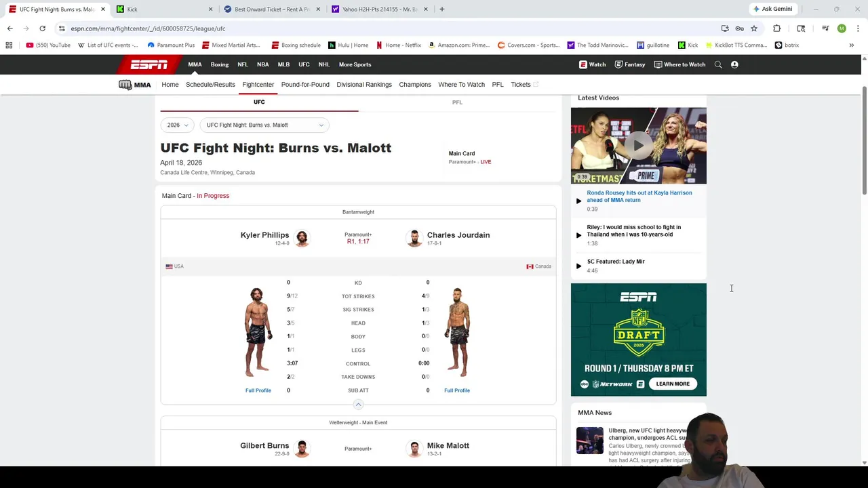Open ESPN search magnifier icon
This screenshot has width=868, height=488.
tap(718, 64)
